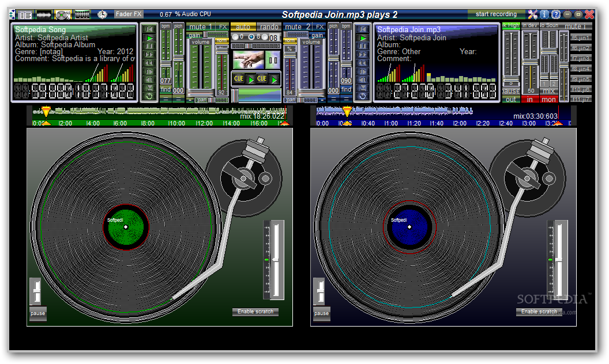
Task: Click pause under left turntable
Action: coord(37,313)
